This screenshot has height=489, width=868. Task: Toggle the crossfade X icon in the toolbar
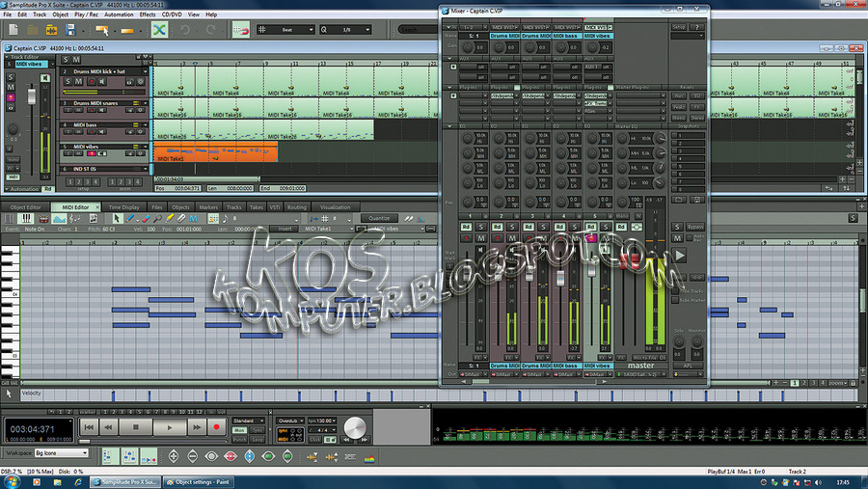159,30
